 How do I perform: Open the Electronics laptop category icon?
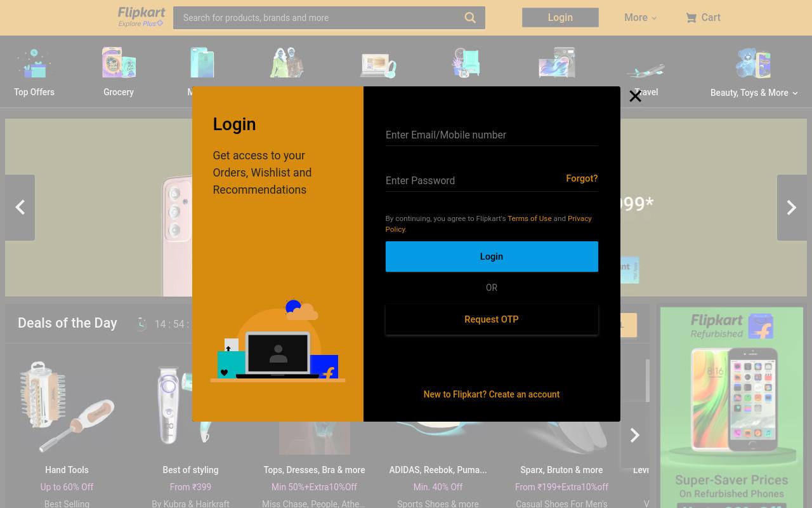(x=378, y=65)
